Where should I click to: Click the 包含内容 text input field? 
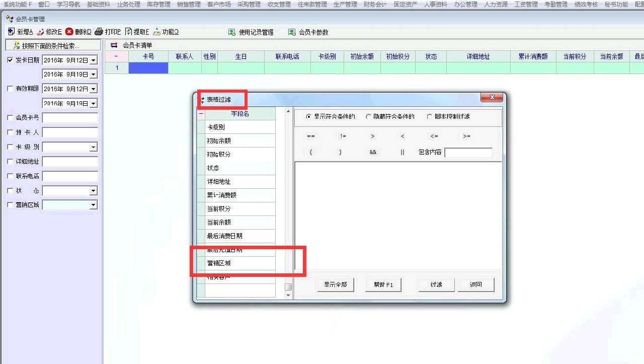click(468, 152)
